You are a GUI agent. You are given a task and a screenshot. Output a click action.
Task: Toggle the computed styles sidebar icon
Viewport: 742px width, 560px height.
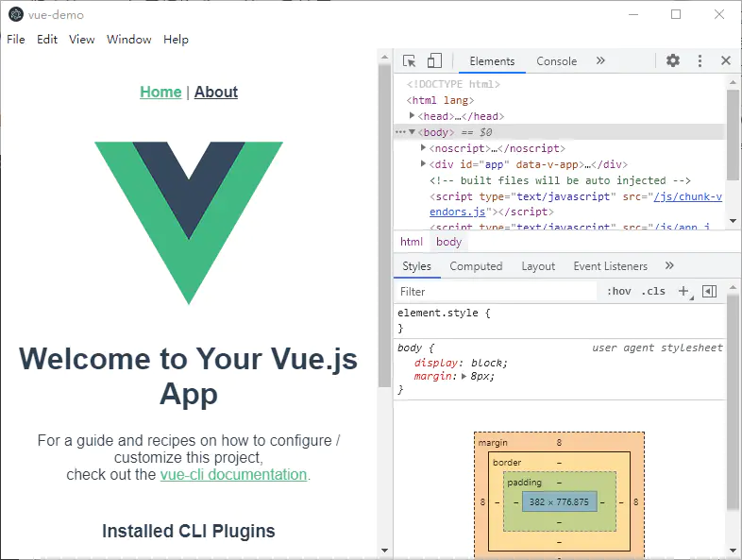click(710, 291)
